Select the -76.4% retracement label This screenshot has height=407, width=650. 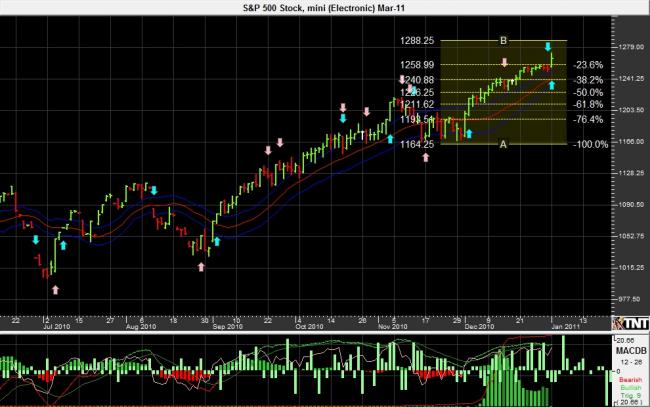(x=588, y=119)
